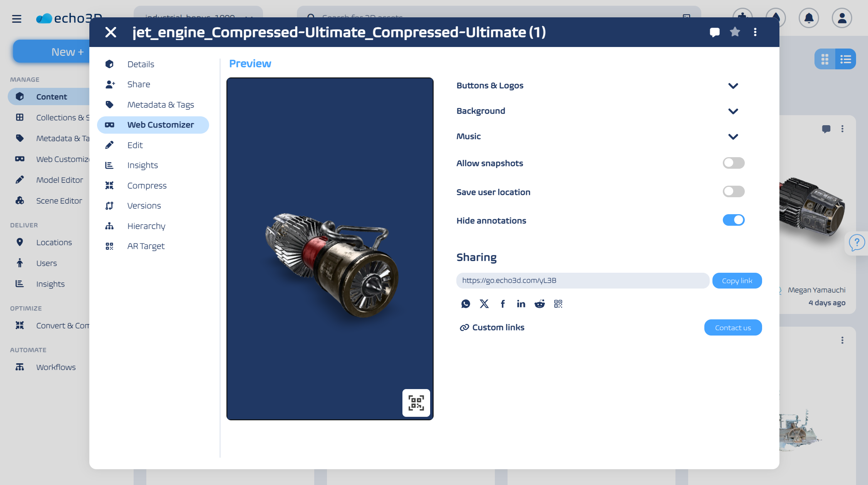868x485 pixels.
Task: Star this asset as favorite
Action: [x=735, y=32]
